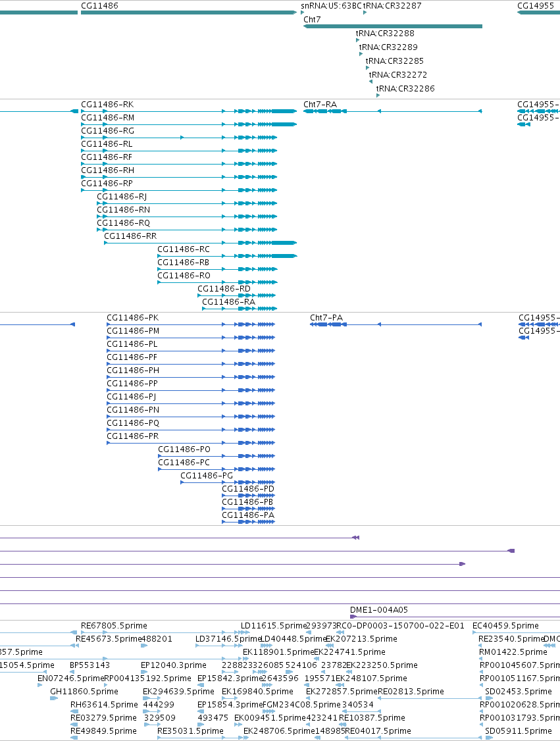This screenshot has height=741, width=560.
Task: Select transcript CG11486-RA
Action: coord(229,302)
